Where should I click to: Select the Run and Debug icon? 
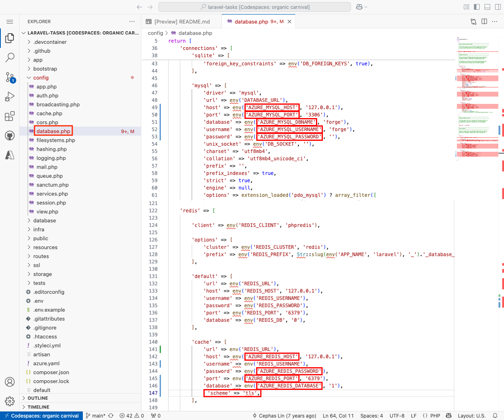(10, 97)
